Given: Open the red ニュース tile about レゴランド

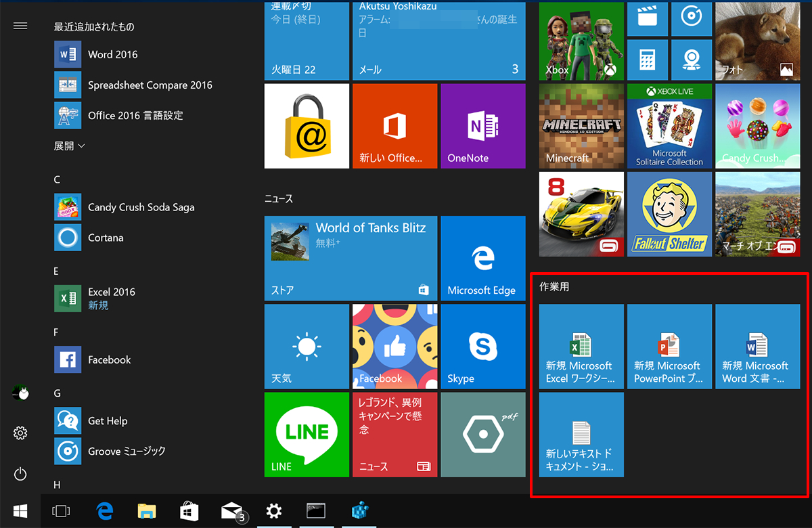Looking at the screenshot, I should (394, 435).
